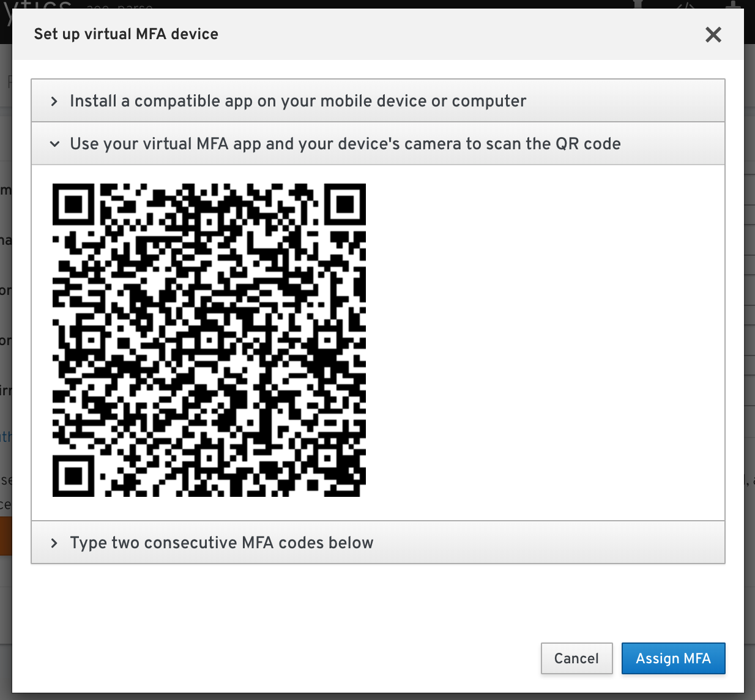Viewport: 755px width, 700px height.
Task: Open Type two consecutive MFA codes below header
Action: pos(378,542)
